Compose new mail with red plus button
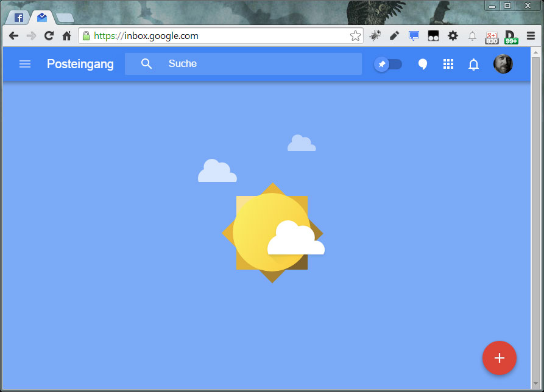The image size is (544, 392). [x=500, y=358]
